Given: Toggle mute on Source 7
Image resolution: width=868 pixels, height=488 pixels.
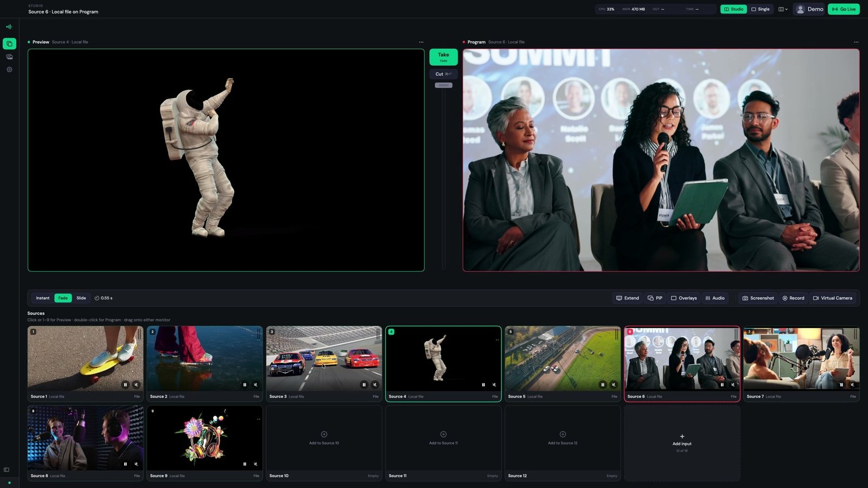Looking at the screenshot, I should [x=852, y=385].
